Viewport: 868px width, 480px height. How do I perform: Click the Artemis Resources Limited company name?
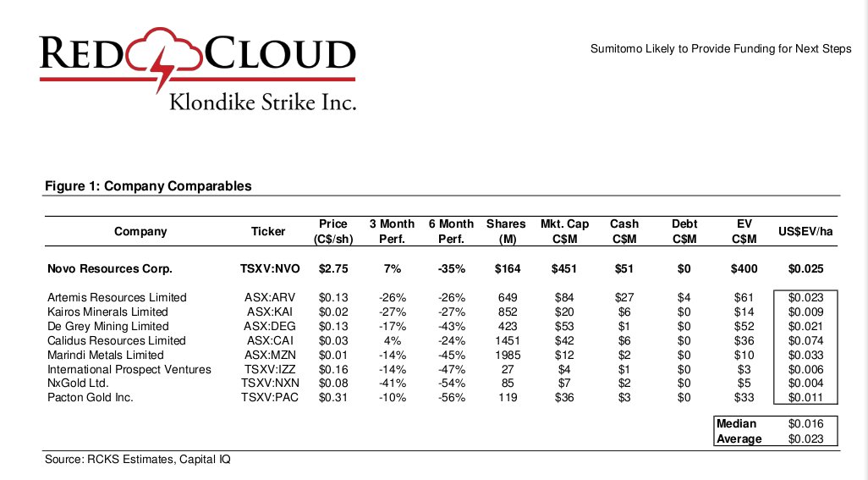(x=117, y=297)
